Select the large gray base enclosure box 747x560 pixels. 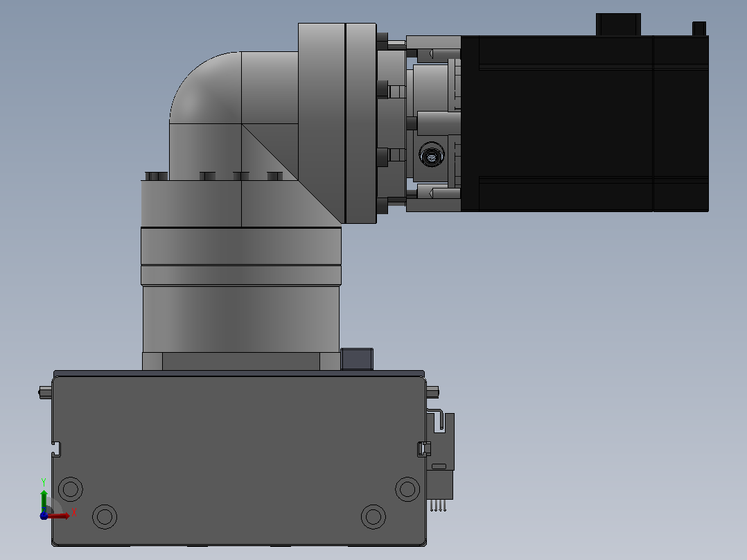(239, 460)
